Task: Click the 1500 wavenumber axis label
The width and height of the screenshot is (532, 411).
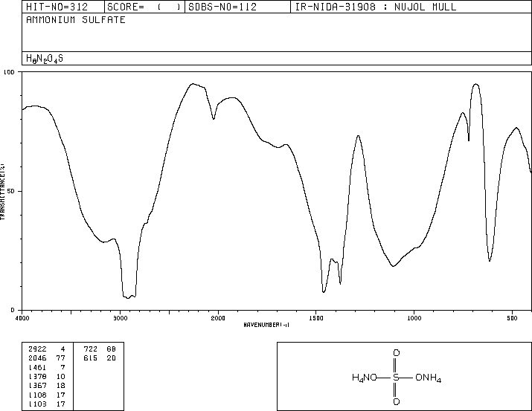Action: coord(316,318)
